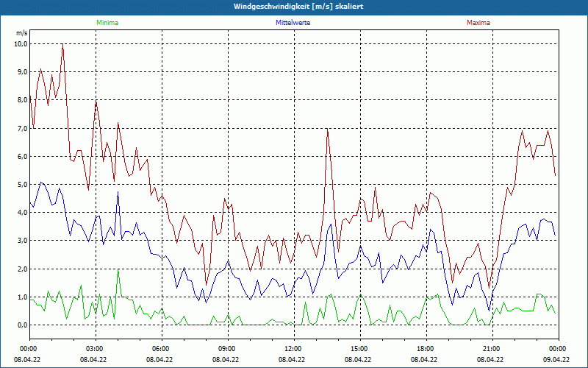The width and height of the screenshot is (588, 368).
Task: Click the Minima legend label
Action: 107,23
